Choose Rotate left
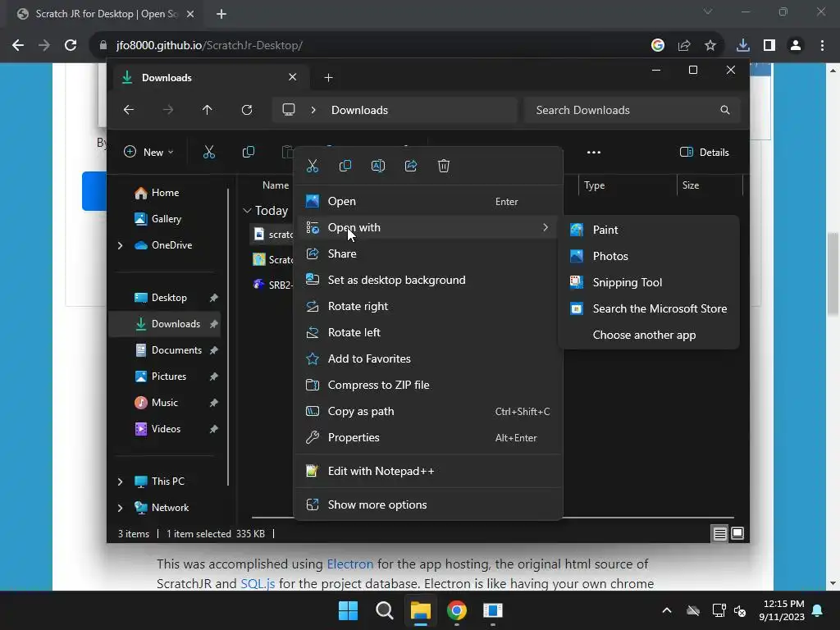 [428, 333]
